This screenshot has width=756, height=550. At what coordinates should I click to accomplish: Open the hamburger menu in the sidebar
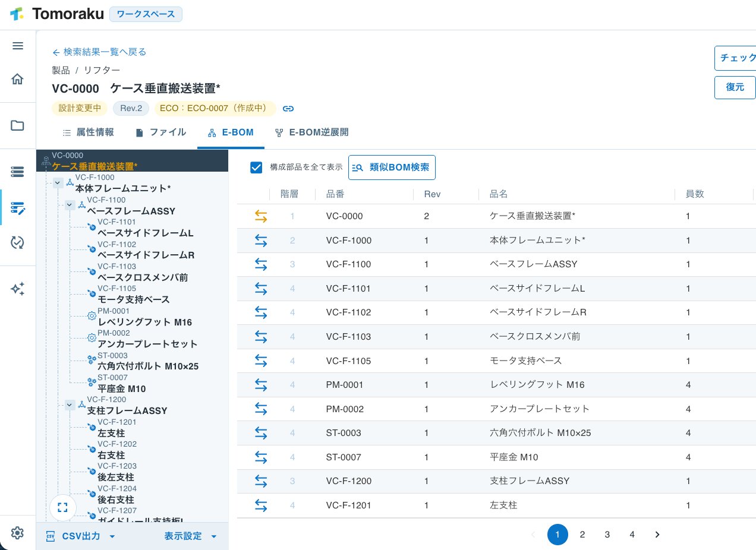click(x=18, y=46)
